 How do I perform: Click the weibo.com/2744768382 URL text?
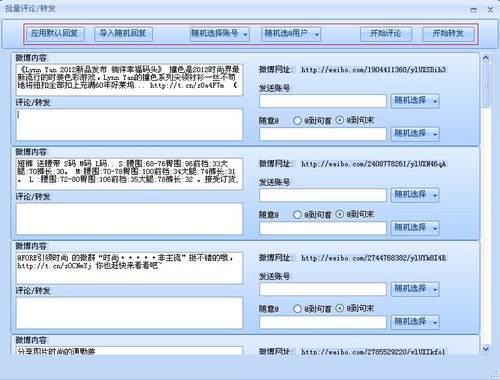373,258
